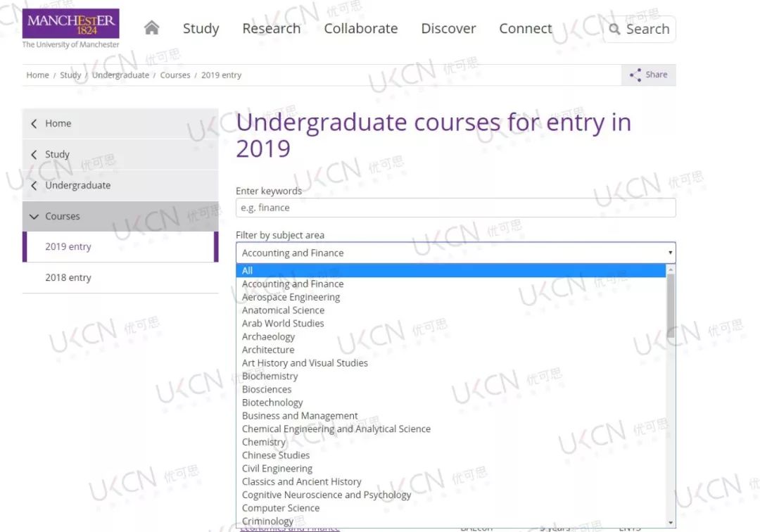760x532 pixels.
Task: Select Criminology from the list
Action: pyautogui.click(x=451, y=521)
